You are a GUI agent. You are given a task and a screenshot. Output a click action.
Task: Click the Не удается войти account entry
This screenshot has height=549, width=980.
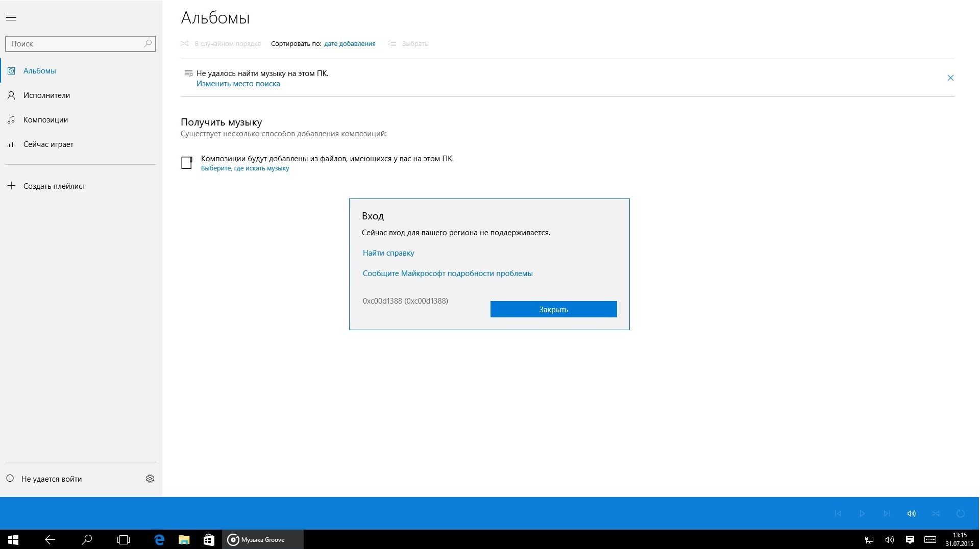click(51, 479)
